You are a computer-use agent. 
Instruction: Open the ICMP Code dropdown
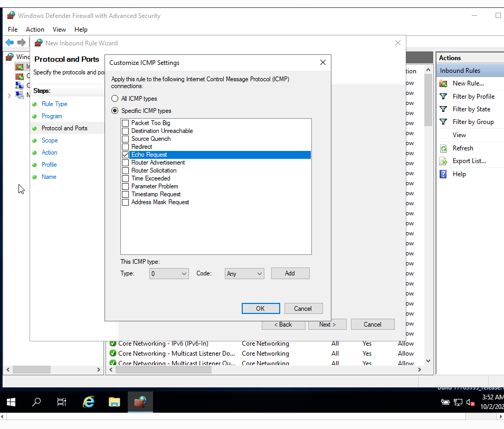tap(244, 274)
